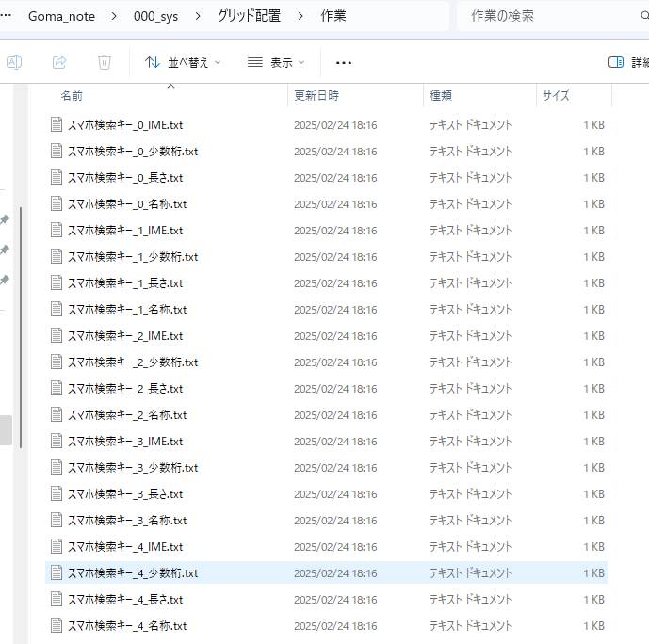Click the file icon of スマホ検索キー_4_名称.txt
Screen dimensions: 649x644
(x=57, y=625)
